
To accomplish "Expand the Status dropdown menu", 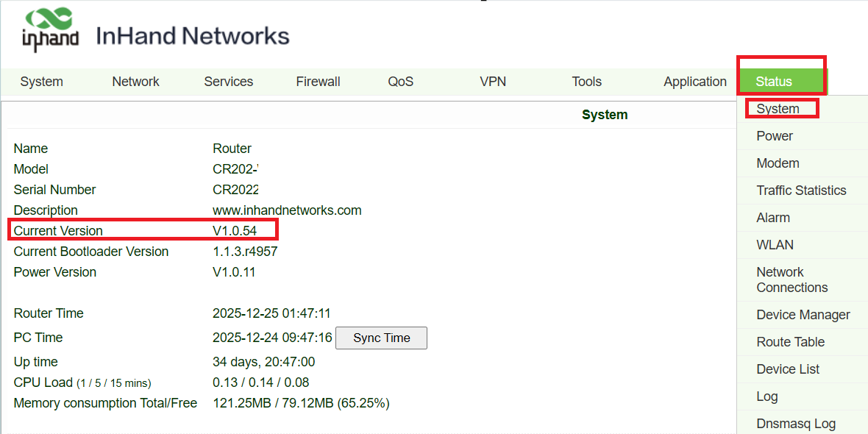I will pos(774,82).
